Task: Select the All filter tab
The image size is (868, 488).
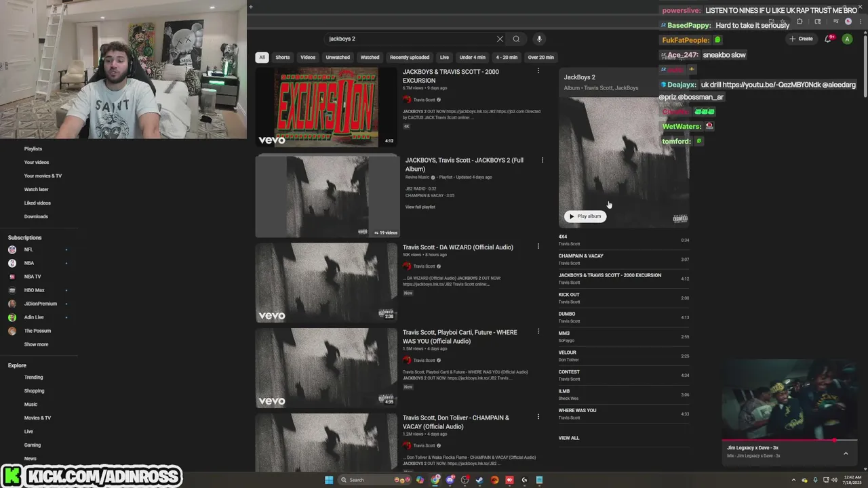Action: (x=262, y=58)
